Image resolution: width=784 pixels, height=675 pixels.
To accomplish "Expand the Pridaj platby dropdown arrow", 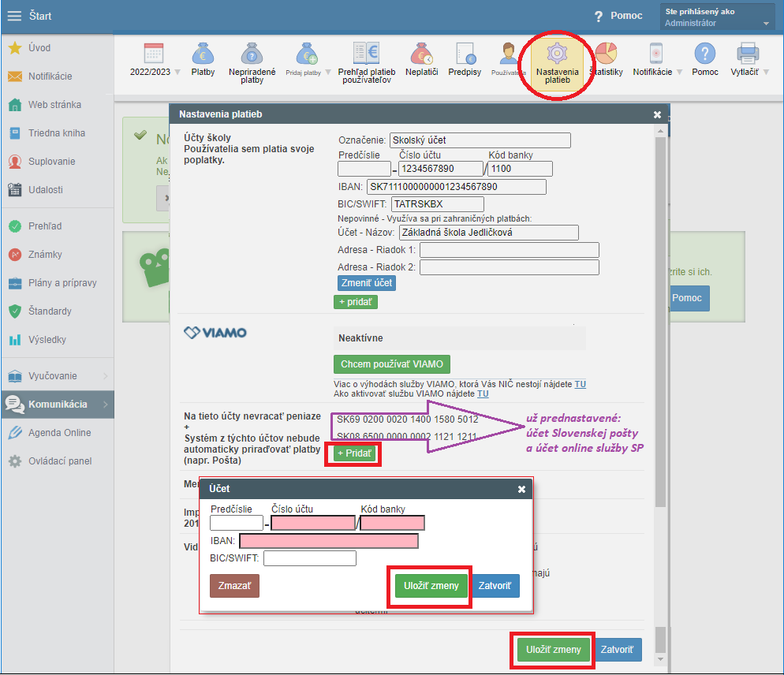I will 328,73.
